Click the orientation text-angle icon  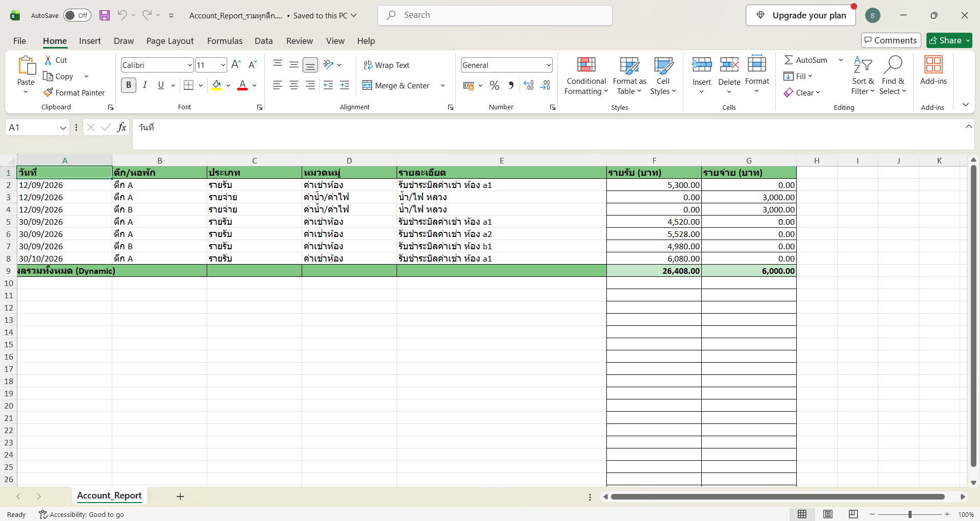(x=329, y=64)
